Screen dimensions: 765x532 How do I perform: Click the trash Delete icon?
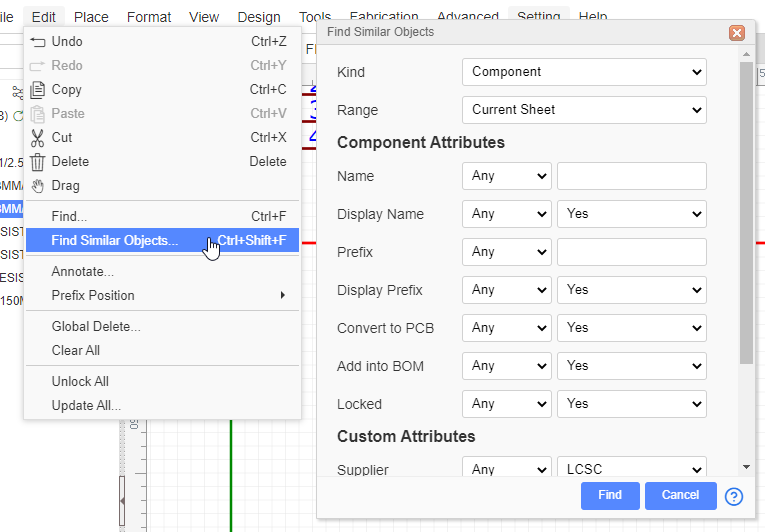(x=38, y=162)
